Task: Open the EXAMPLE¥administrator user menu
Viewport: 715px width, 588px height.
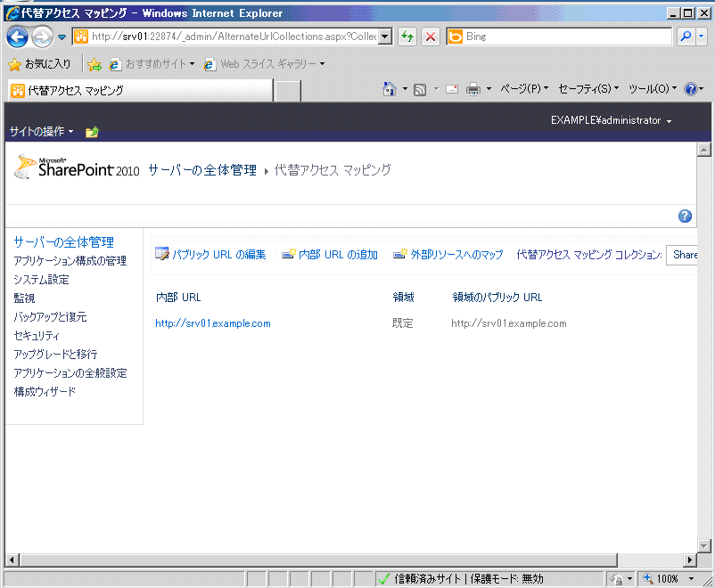Action: [x=611, y=120]
